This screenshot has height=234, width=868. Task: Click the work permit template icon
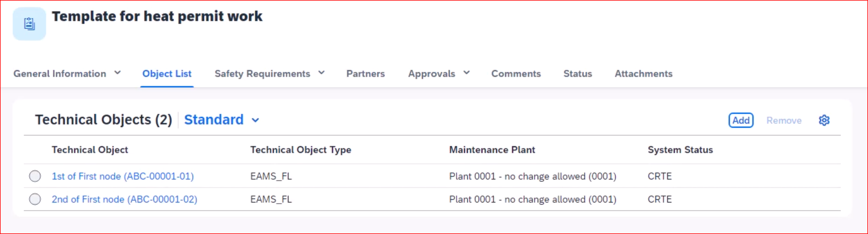click(29, 24)
